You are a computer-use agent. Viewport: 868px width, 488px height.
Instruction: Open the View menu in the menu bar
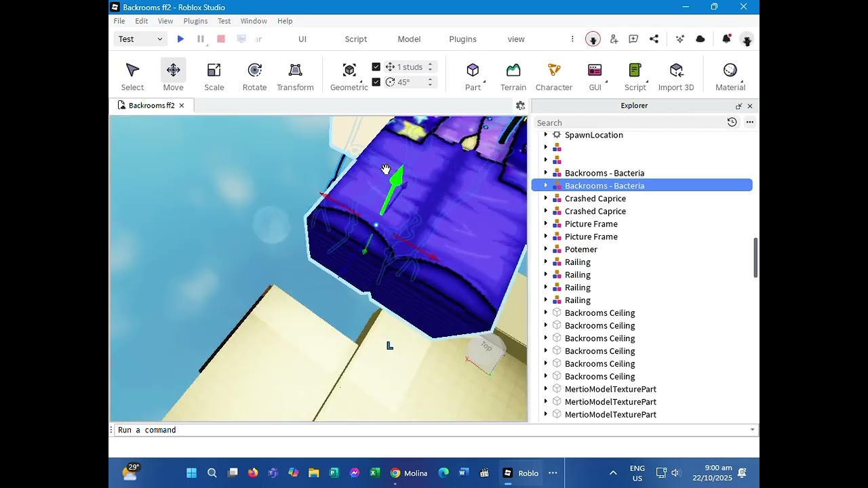pos(165,21)
